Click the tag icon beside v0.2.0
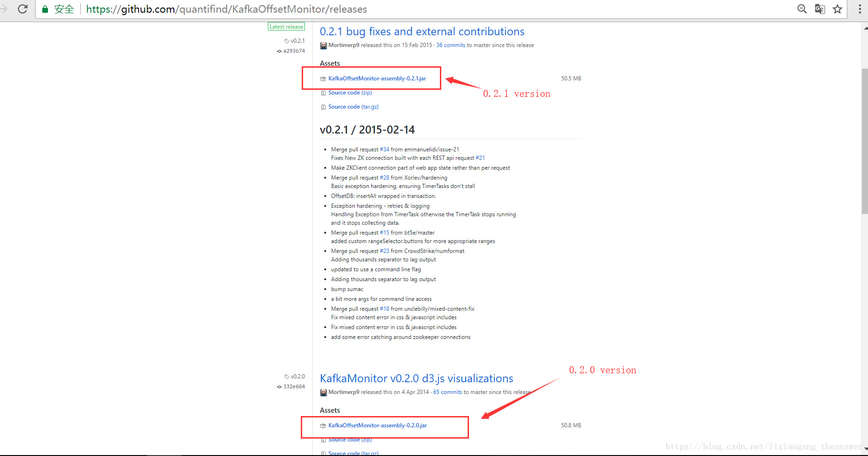Image resolution: width=868 pixels, height=456 pixels. (x=287, y=377)
